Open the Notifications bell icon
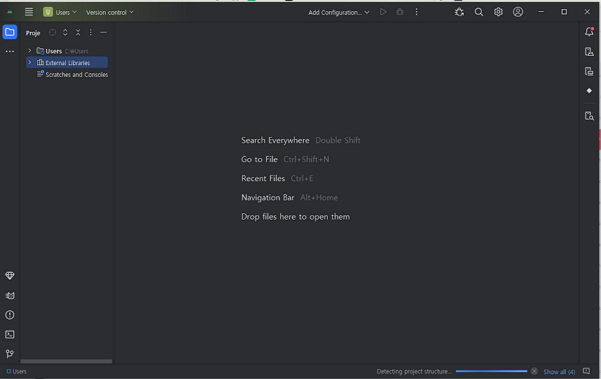Screen dimensions: 601x379 click(x=589, y=32)
